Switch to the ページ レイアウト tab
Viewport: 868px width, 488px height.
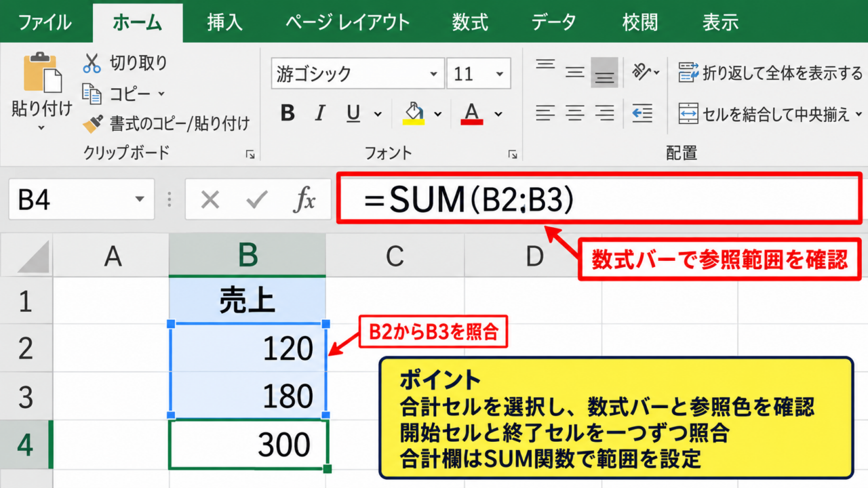pyautogui.click(x=347, y=22)
